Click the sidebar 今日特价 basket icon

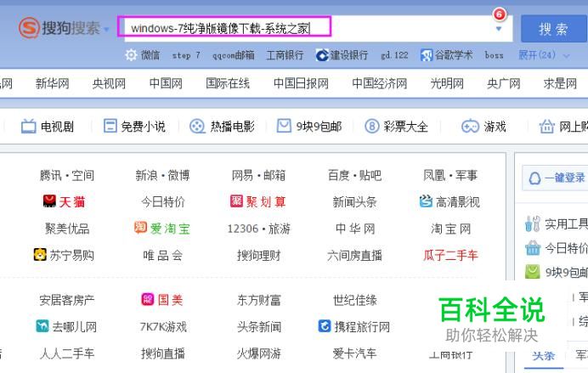click(x=533, y=248)
